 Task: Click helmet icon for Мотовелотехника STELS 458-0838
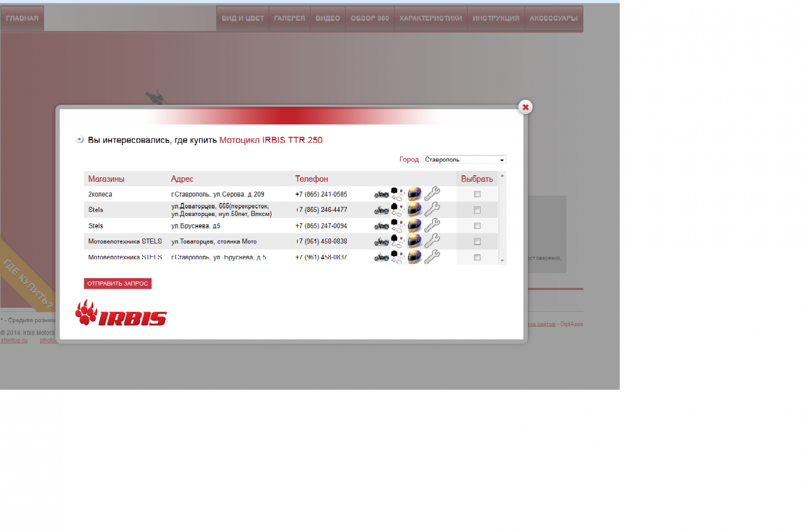pyautogui.click(x=415, y=241)
